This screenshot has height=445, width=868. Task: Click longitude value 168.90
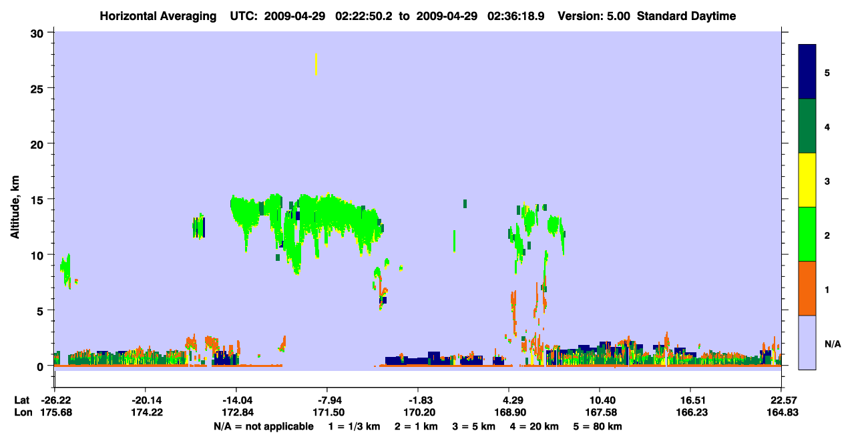pos(509,412)
